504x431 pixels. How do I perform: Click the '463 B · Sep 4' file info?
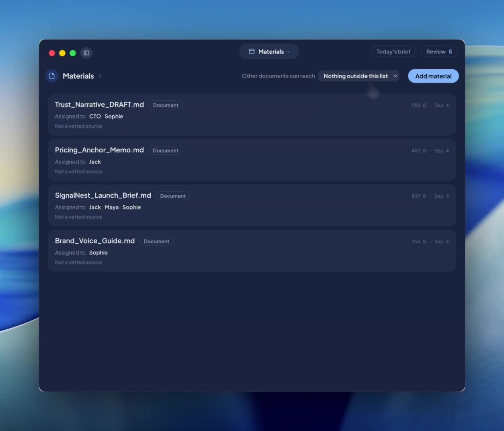[430, 151]
